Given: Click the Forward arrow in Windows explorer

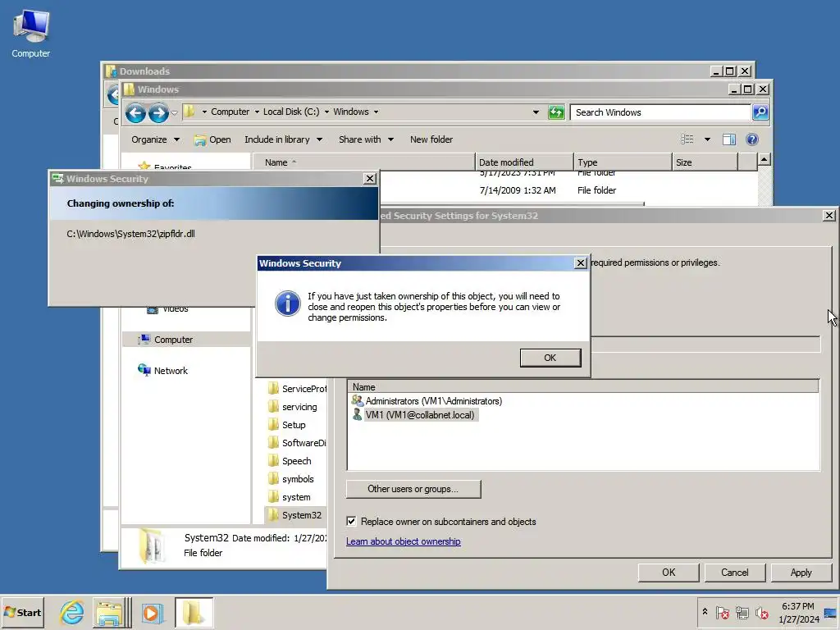Looking at the screenshot, I should point(158,113).
